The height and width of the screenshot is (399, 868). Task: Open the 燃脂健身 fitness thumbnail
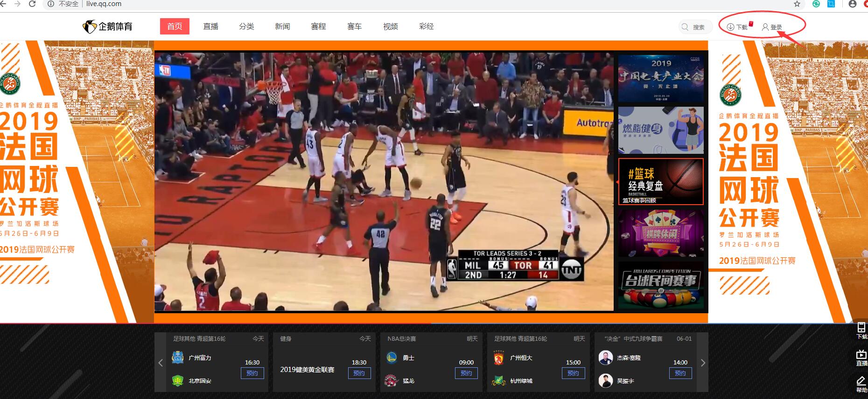tap(661, 130)
